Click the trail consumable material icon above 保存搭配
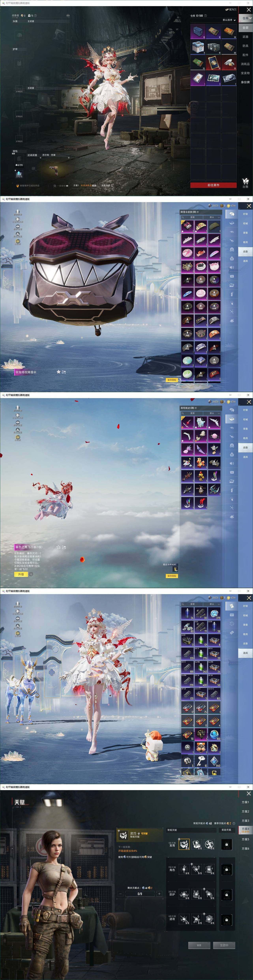The height and width of the screenshot is (980, 253). 175,569
